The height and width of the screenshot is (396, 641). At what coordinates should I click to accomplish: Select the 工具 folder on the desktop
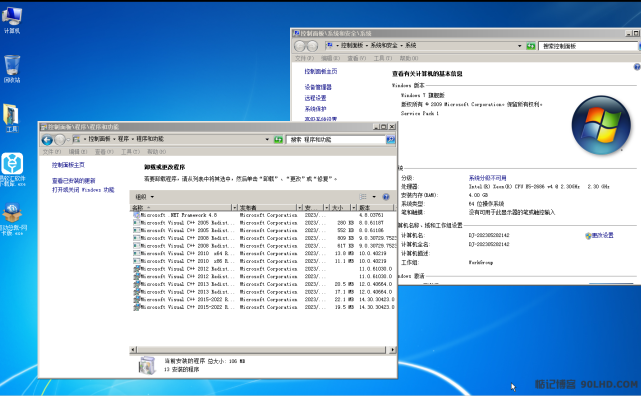[11, 118]
